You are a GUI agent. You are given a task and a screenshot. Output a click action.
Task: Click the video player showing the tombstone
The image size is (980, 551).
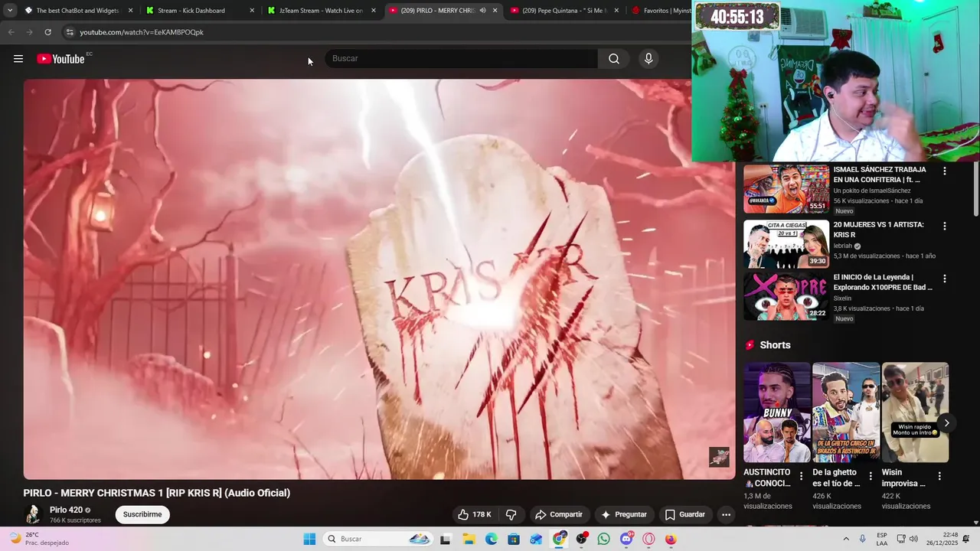pyautogui.click(x=379, y=279)
